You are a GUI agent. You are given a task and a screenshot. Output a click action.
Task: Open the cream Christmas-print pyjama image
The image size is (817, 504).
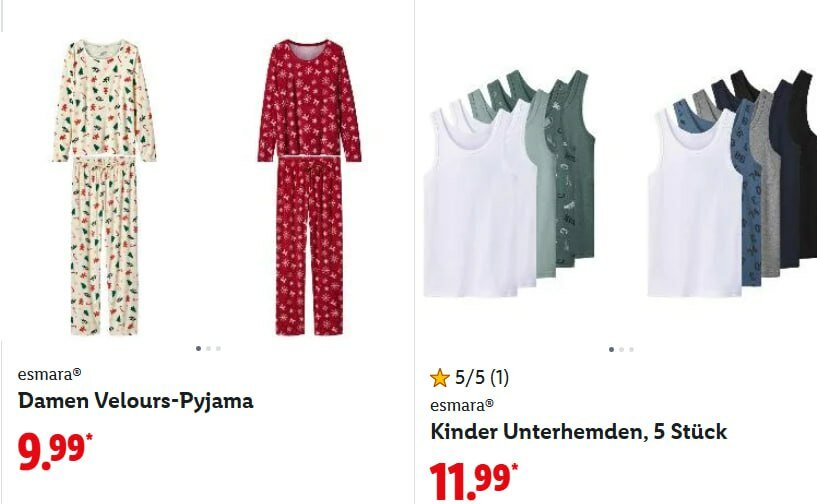104,188
